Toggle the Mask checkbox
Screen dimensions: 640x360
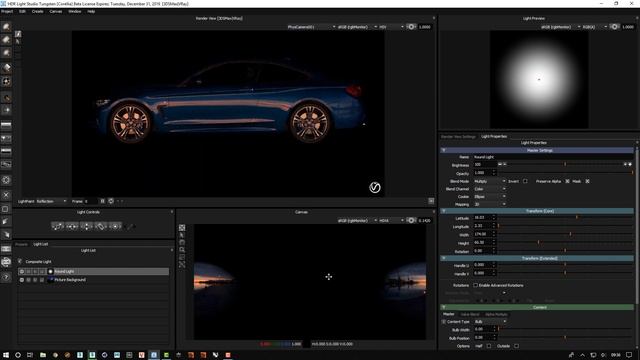pyautogui.click(x=587, y=181)
